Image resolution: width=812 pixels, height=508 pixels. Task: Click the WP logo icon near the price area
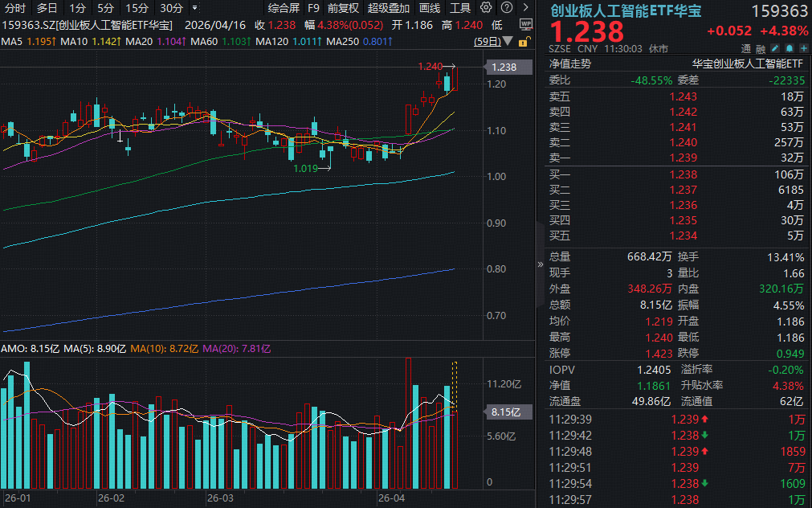[527, 24]
